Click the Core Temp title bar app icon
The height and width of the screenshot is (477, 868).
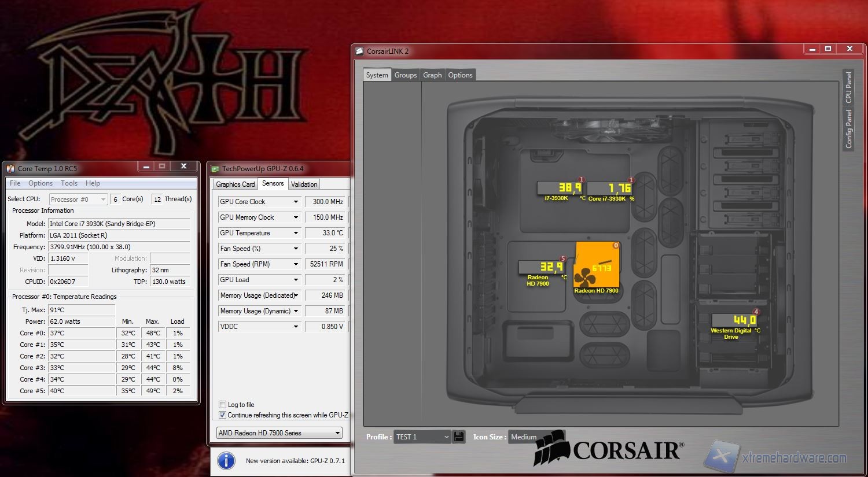10,168
